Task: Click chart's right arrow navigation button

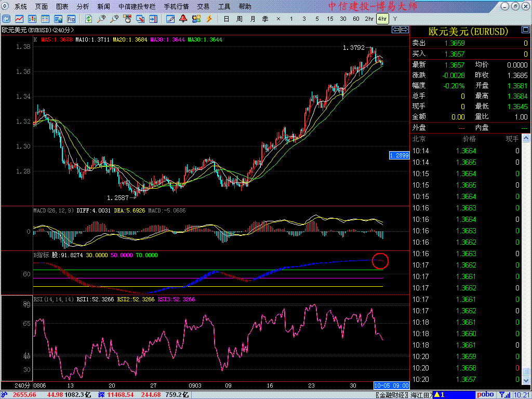Action: coord(404,30)
